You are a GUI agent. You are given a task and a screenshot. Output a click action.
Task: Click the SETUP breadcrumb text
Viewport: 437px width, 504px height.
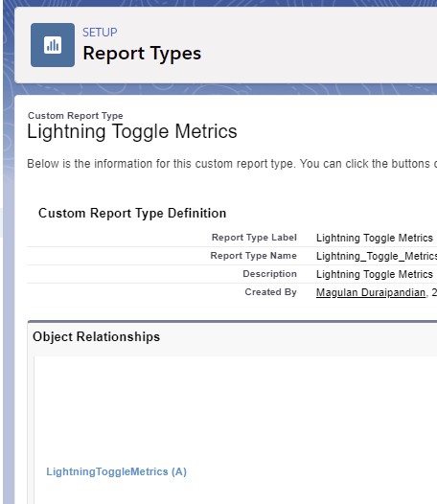pos(100,33)
